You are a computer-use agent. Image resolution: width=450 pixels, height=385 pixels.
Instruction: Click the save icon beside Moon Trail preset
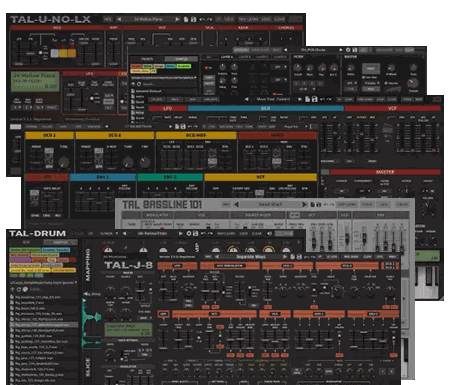(314, 99)
